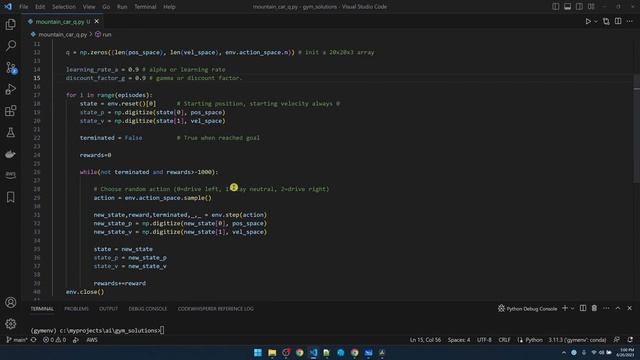The height and width of the screenshot is (360, 640).
Task: Toggle secondary side bar layout icon
Action: pyautogui.click(x=579, y=7)
